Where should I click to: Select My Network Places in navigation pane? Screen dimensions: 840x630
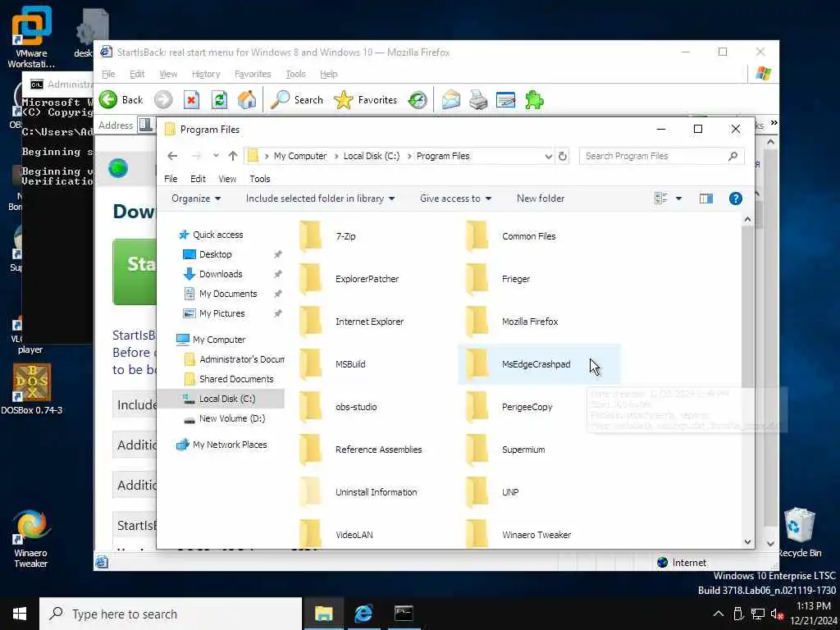(x=230, y=445)
